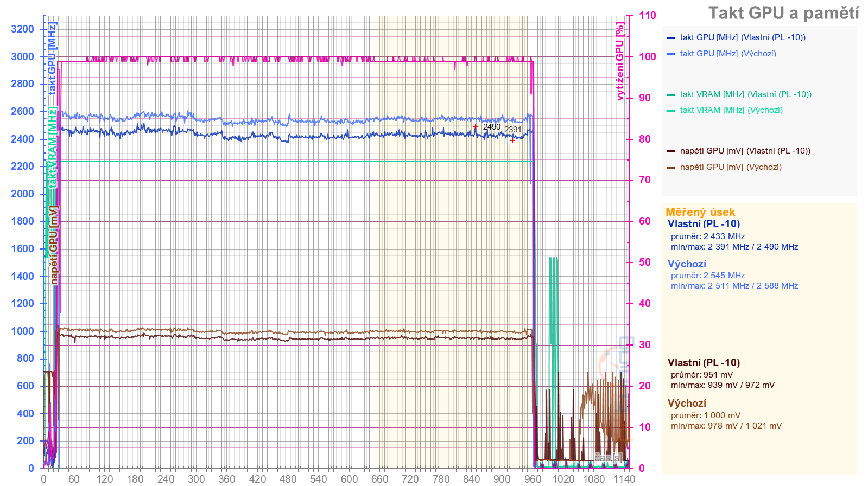The image size is (868, 486).
Task: Click the blue 'Vlastní (PL -10)' clock heading
Action: (704, 224)
